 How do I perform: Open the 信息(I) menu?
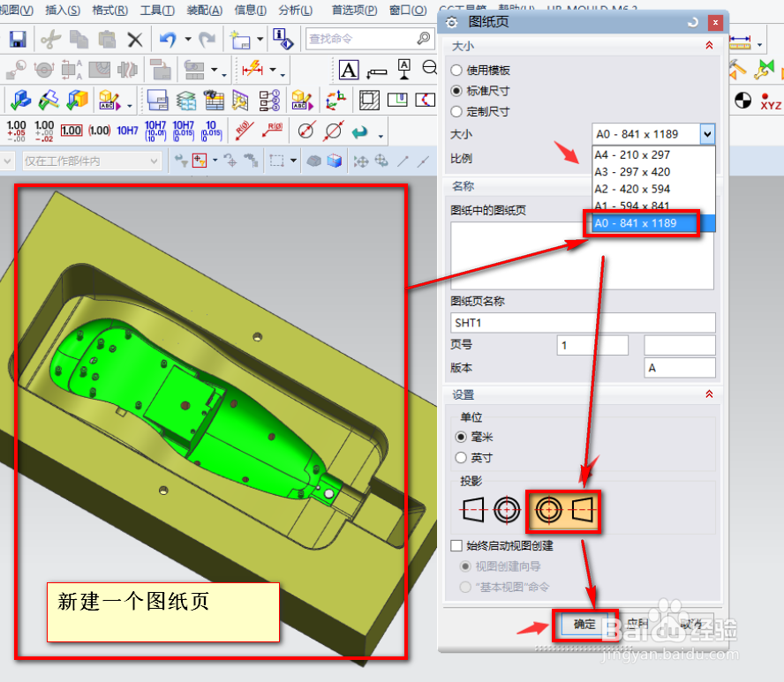[250, 10]
